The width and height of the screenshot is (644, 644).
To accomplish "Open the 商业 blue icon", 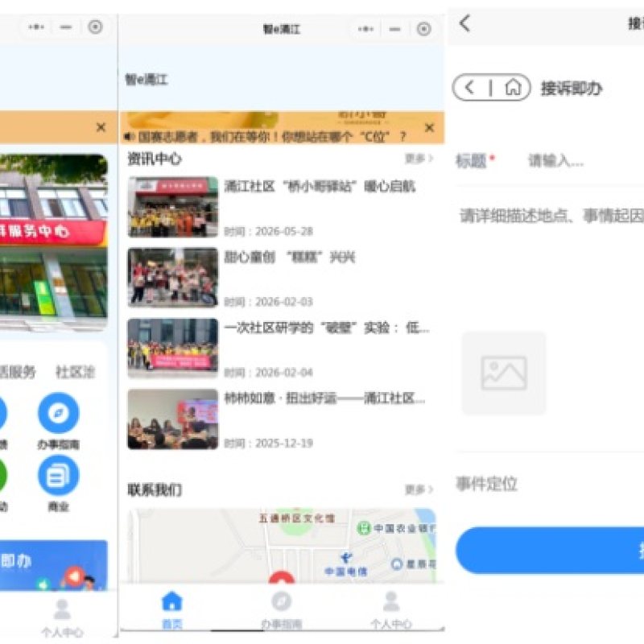I will point(58,476).
